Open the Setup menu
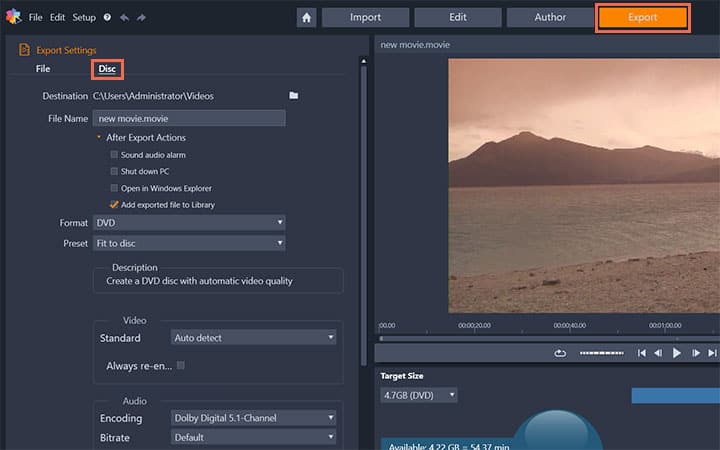The height and width of the screenshot is (450, 720). point(84,17)
